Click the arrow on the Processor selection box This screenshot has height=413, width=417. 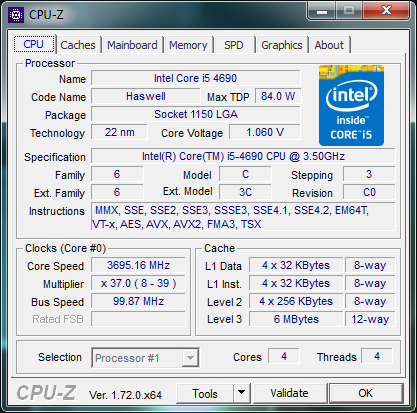click(x=190, y=358)
